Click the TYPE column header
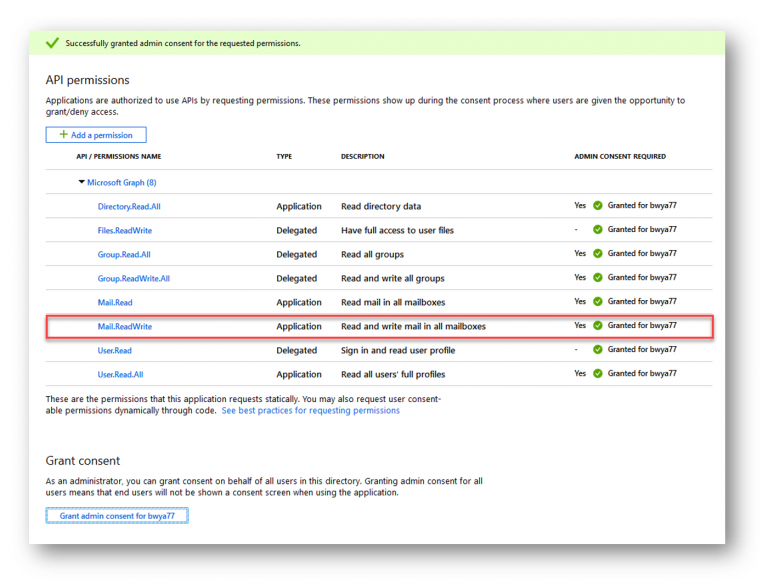This screenshot has width=768, height=583. click(x=284, y=156)
